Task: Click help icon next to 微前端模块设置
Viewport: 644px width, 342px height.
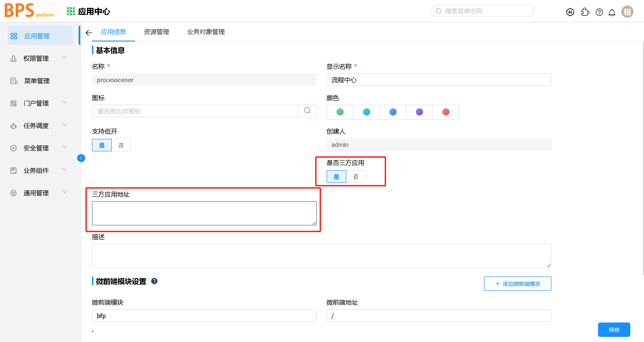Action: (x=154, y=281)
